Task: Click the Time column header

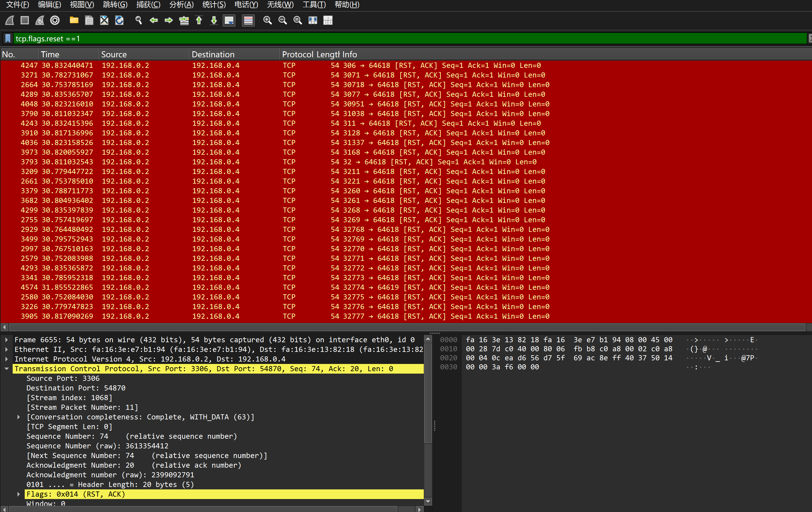Action: tap(50, 54)
